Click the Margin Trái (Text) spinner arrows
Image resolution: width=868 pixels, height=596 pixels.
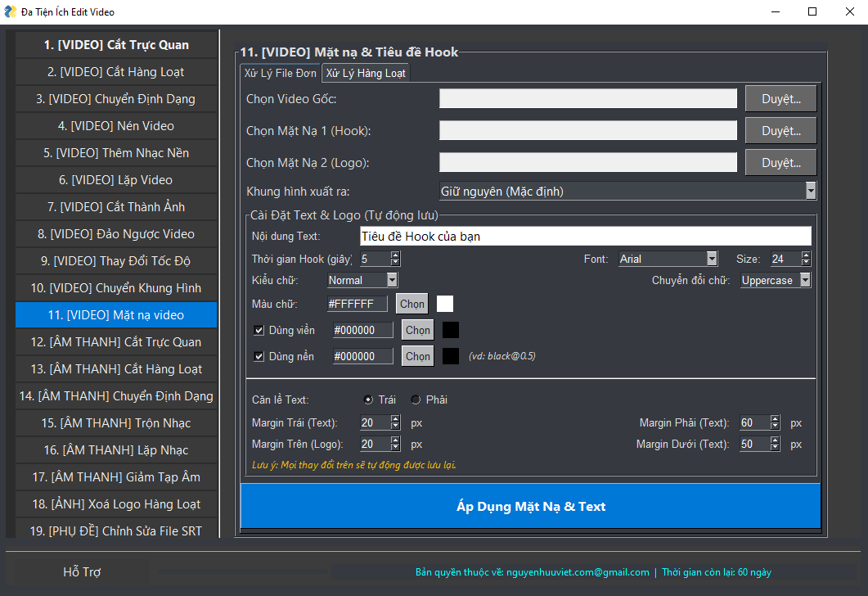(x=395, y=422)
